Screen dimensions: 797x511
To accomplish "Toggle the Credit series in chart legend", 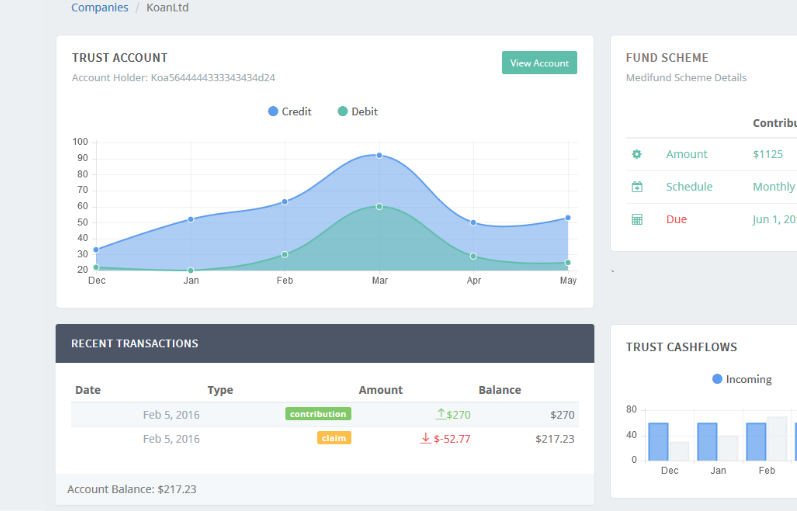I will click(x=290, y=112).
